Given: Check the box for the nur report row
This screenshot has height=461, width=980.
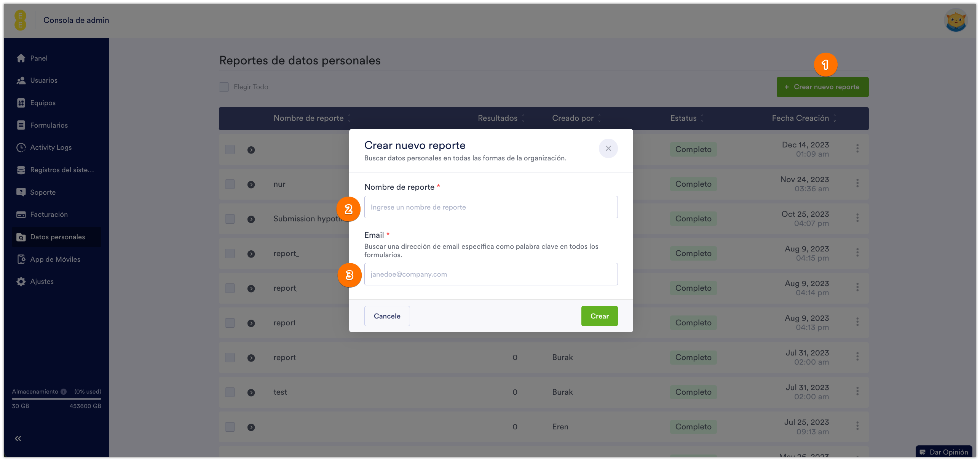Looking at the screenshot, I should (230, 184).
